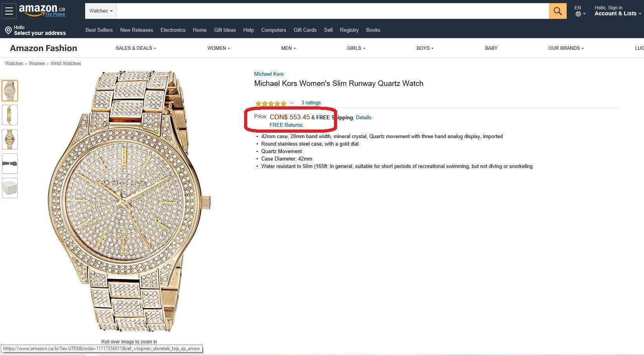
Task: Open Best Sellers in navigation bar
Action: (99, 30)
